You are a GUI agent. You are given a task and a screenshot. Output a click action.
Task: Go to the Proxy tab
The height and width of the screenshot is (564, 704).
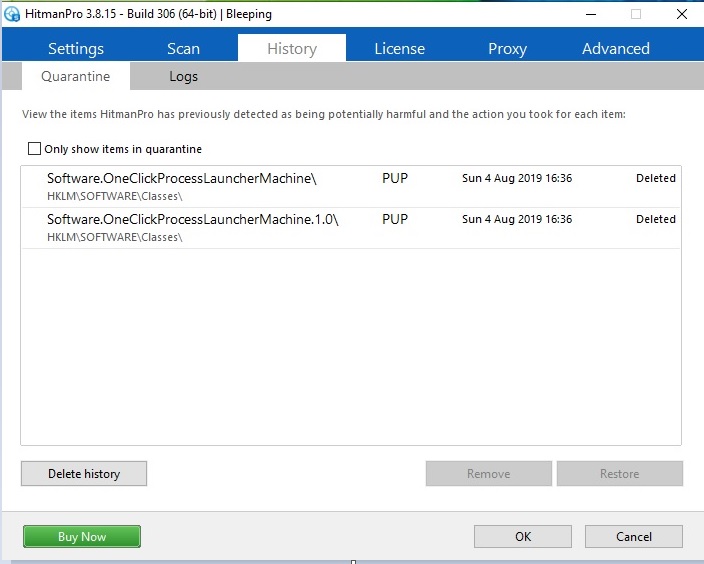click(507, 48)
